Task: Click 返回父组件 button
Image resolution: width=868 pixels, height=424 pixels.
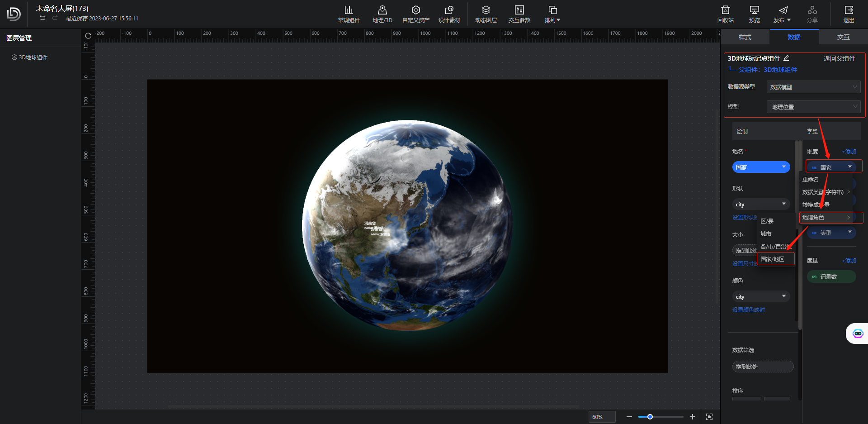Action: tap(839, 58)
